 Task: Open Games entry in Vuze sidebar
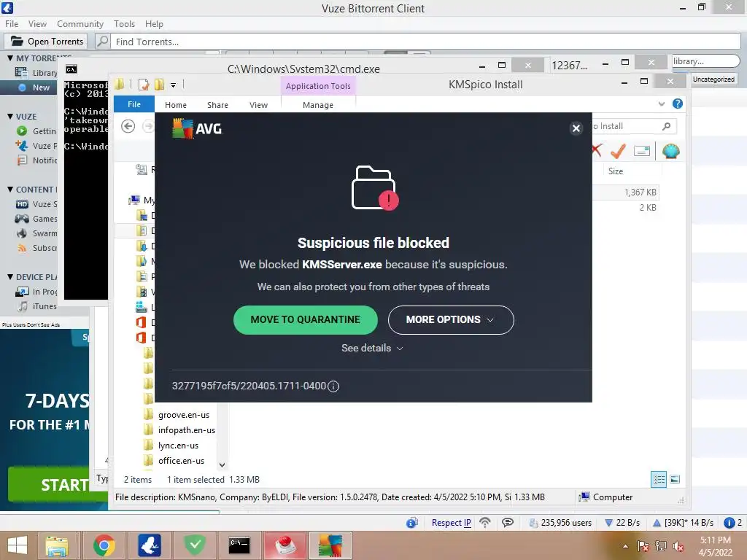pyautogui.click(x=36, y=219)
